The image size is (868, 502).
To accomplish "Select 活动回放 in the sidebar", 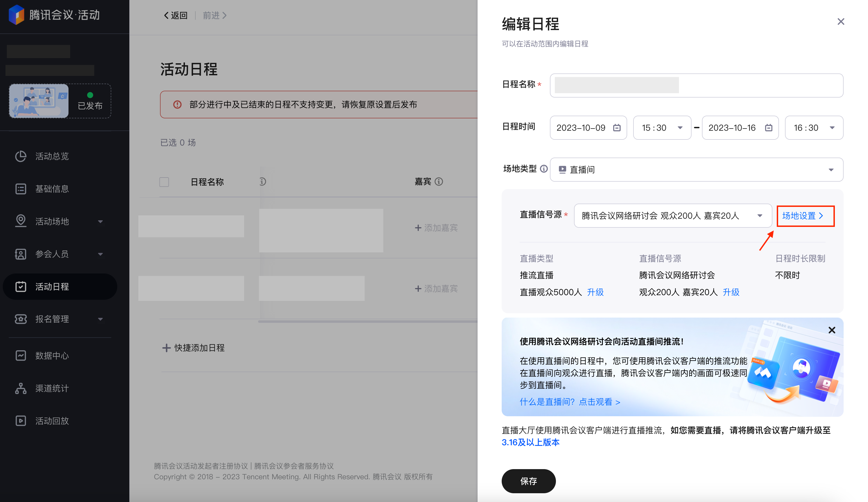I will pyautogui.click(x=52, y=421).
